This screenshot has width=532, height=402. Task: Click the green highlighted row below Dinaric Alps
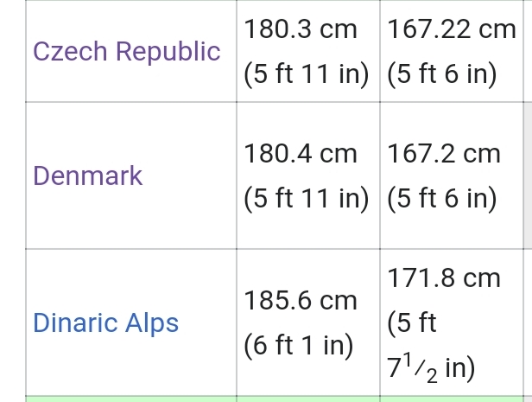pyautogui.click(x=259, y=399)
